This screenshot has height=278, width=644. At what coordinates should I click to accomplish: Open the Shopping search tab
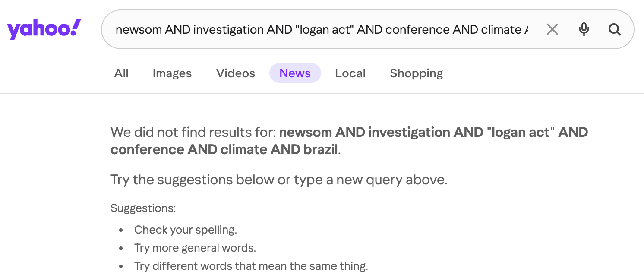click(416, 73)
